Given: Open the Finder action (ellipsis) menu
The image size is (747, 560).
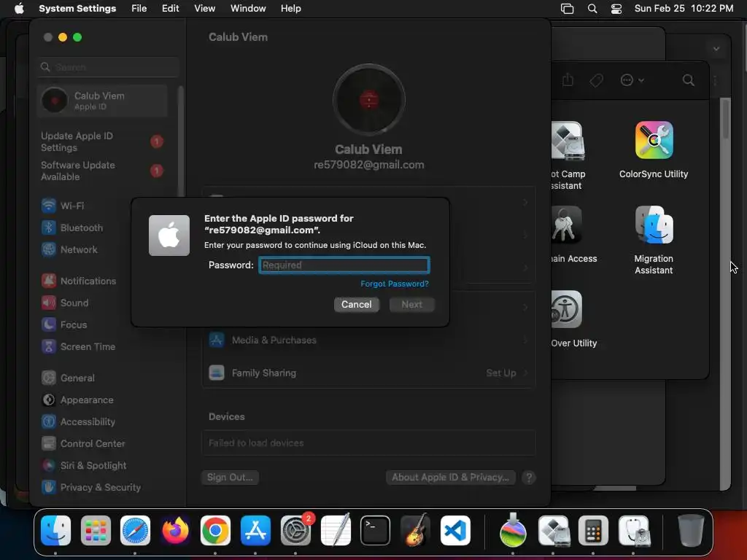Looking at the screenshot, I should click(x=632, y=80).
